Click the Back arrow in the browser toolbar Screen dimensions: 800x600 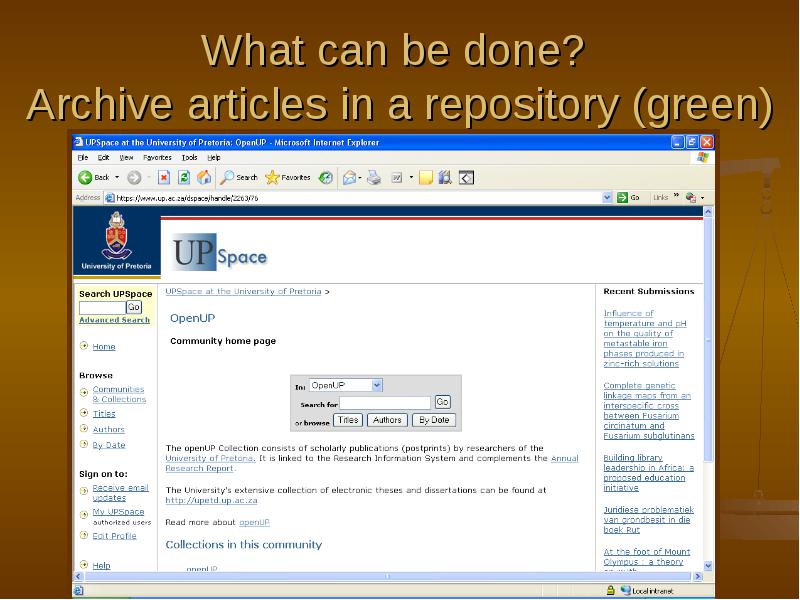[85, 178]
